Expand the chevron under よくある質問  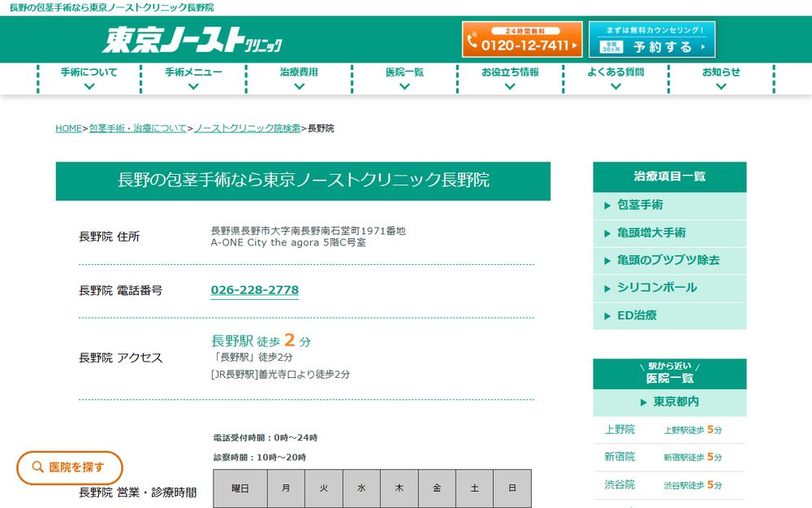point(615,87)
